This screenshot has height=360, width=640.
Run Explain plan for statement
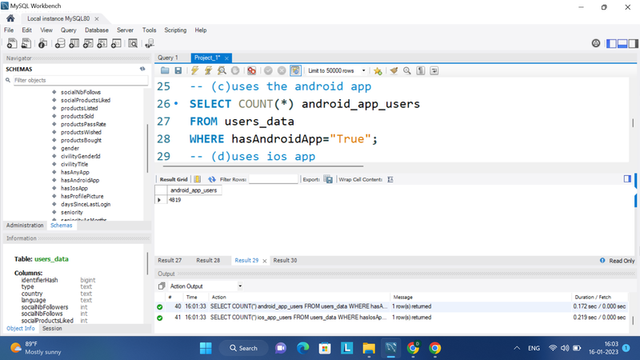(x=222, y=71)
